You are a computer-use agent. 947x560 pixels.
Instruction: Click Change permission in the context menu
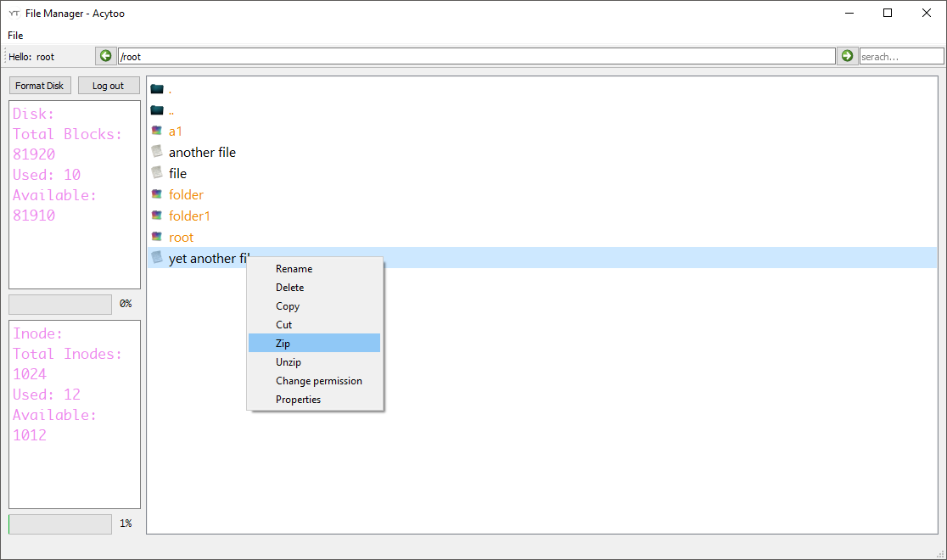tap(319, 380)
